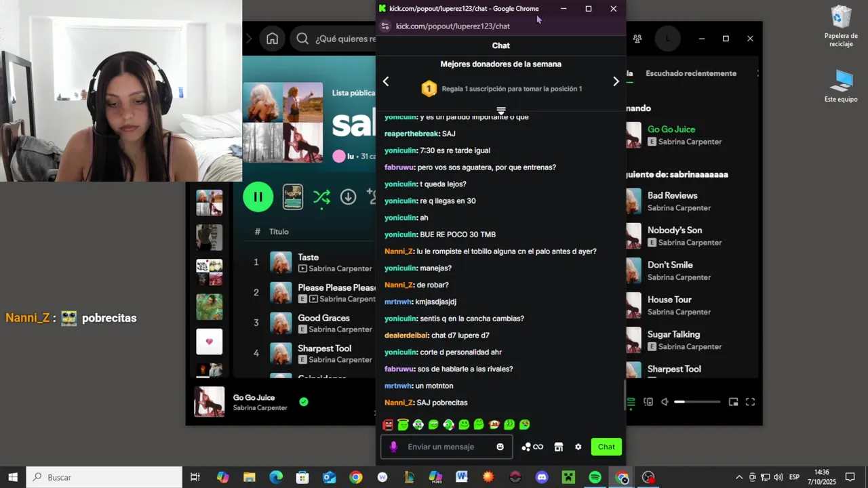Open the friend activity icon in Spotify

(637, 39)
